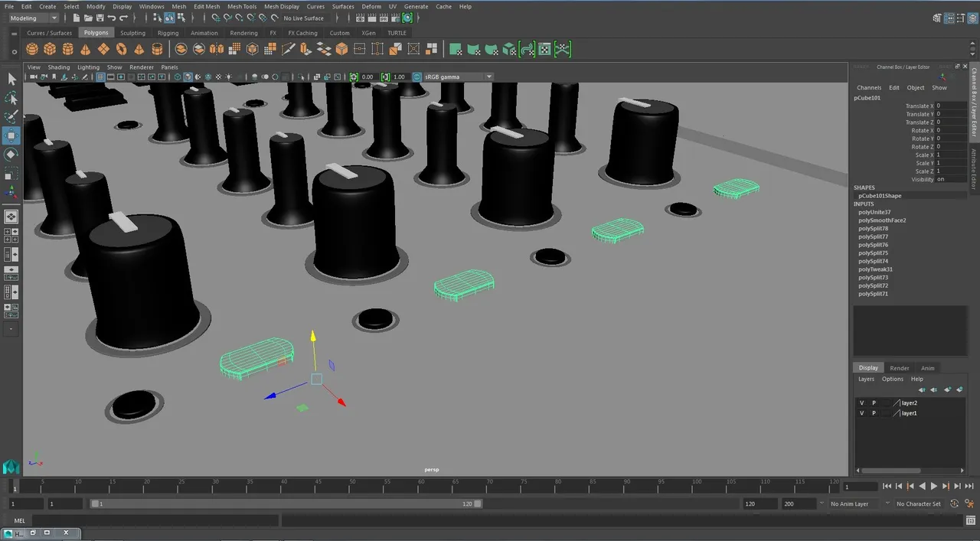
Task: Create a polygon torus from the shelf
Action: [x=121, y=49]
